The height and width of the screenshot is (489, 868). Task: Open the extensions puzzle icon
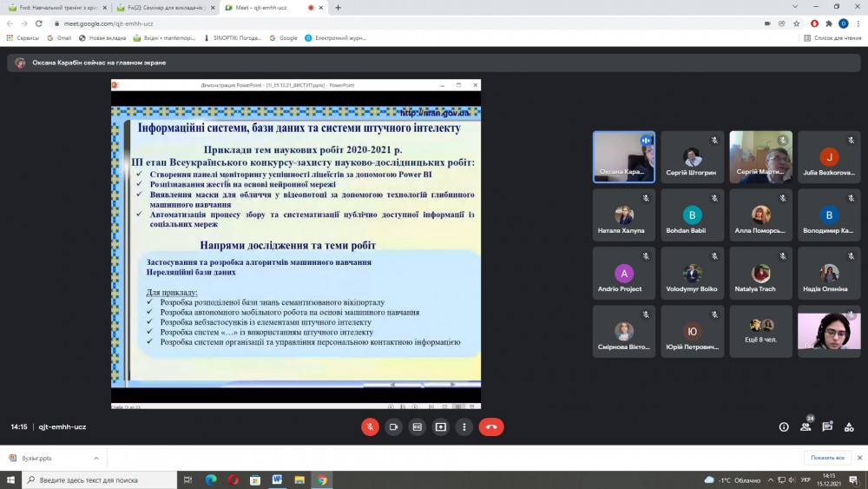pyautogui.click(x=829, y=23)
